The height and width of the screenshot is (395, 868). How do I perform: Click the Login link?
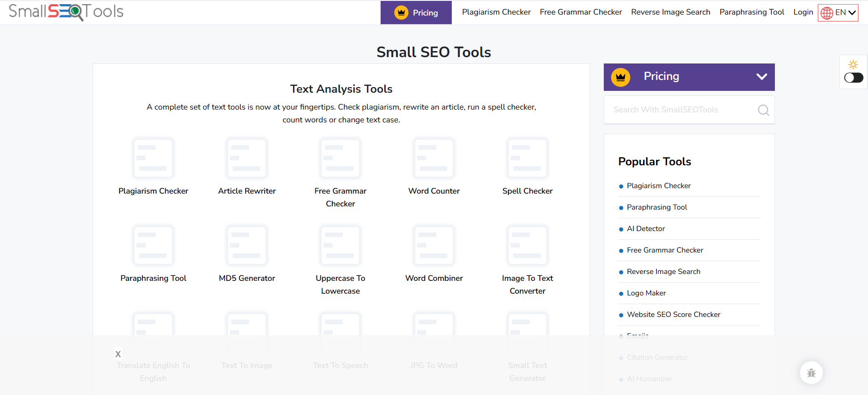coord(803,12)
